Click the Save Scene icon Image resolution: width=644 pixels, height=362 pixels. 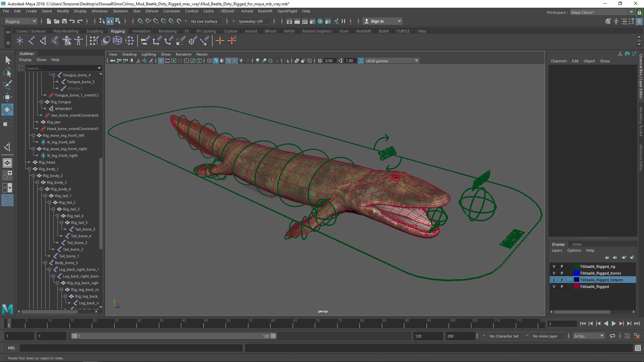(x=64, y=21)
